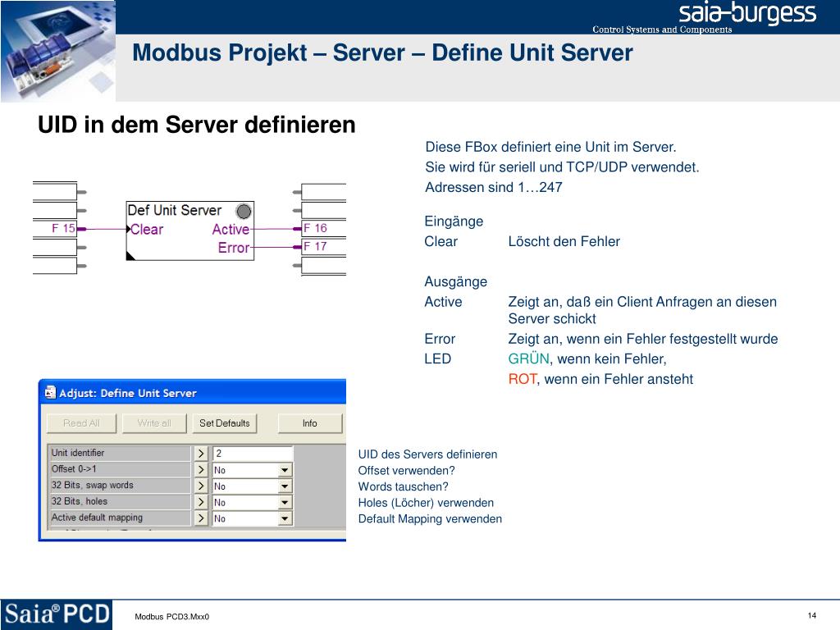The height and width of the screenshot is (630, 840).
Task: Click the arrow button beside Active default mapping
Action: (x=201, y=518)
